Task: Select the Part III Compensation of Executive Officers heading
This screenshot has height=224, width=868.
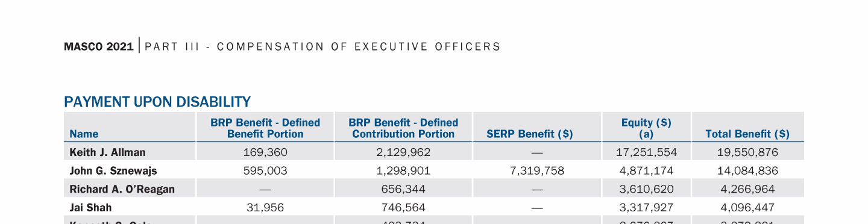Action: 323,46
